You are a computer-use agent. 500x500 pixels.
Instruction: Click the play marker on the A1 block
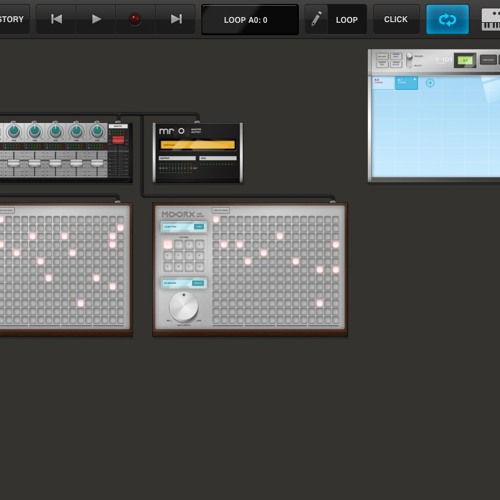(415, 79)
